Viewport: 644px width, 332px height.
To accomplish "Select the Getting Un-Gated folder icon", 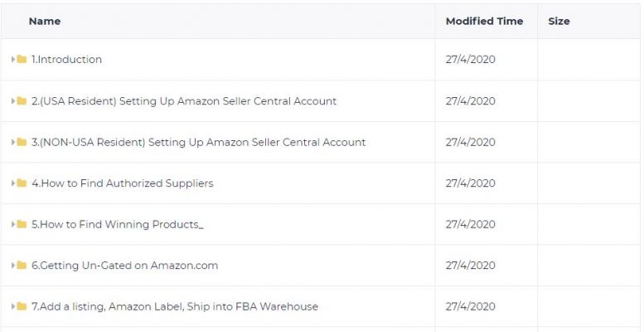I will 22,266.
